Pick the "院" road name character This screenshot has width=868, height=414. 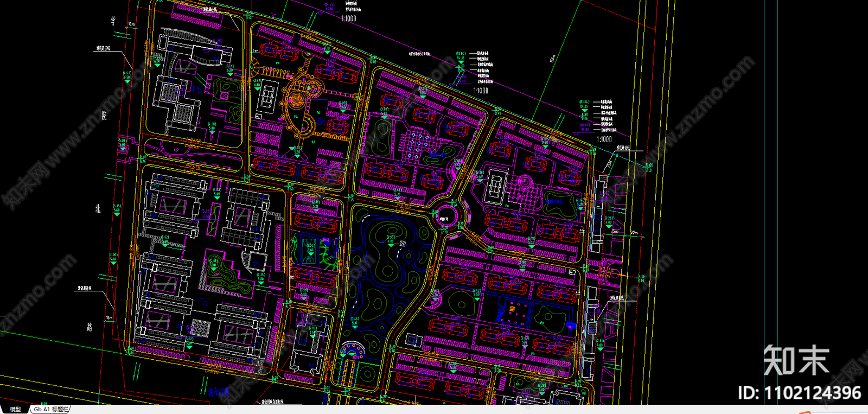[x=104, y=115]
